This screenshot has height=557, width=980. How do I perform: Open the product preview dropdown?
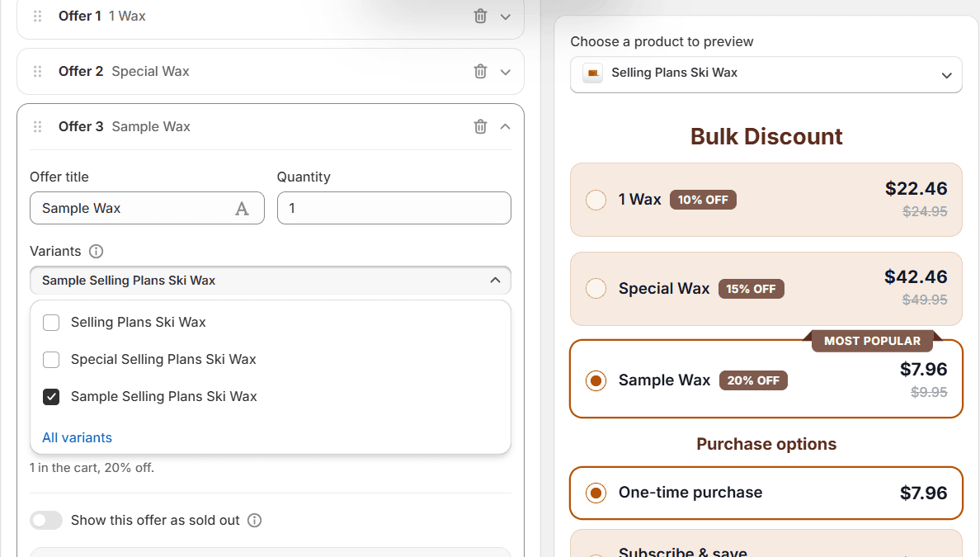click(766, 74)
